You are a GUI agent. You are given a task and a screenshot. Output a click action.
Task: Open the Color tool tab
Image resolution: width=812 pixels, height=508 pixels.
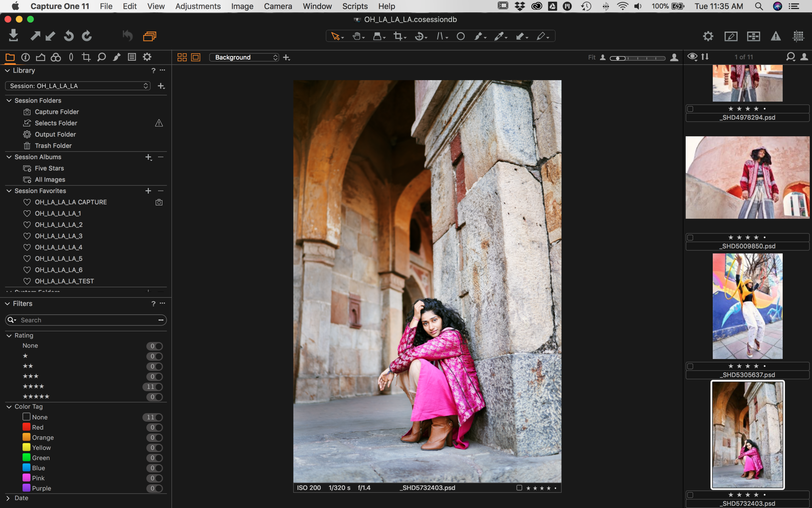click(56, 57)
